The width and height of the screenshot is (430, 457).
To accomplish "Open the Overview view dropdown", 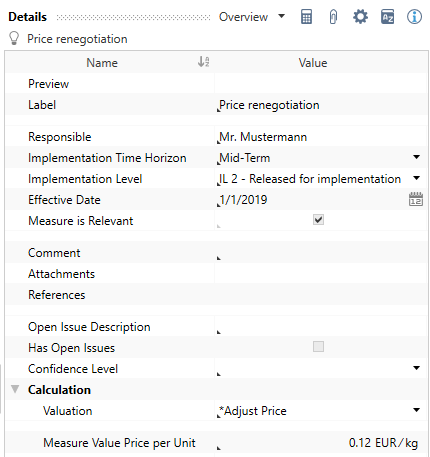I will click(x=252, y=17).
